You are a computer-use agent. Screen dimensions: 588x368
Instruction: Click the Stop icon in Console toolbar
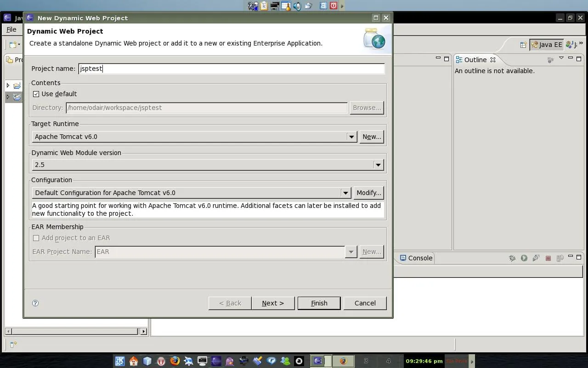(548, 258)
